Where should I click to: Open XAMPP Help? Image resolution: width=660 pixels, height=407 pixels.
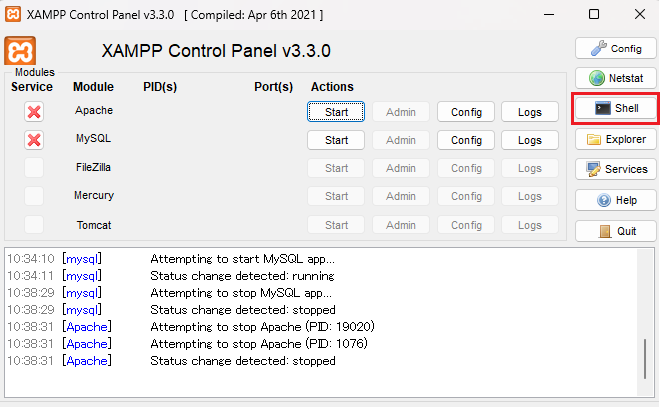[x=615, y=200]
